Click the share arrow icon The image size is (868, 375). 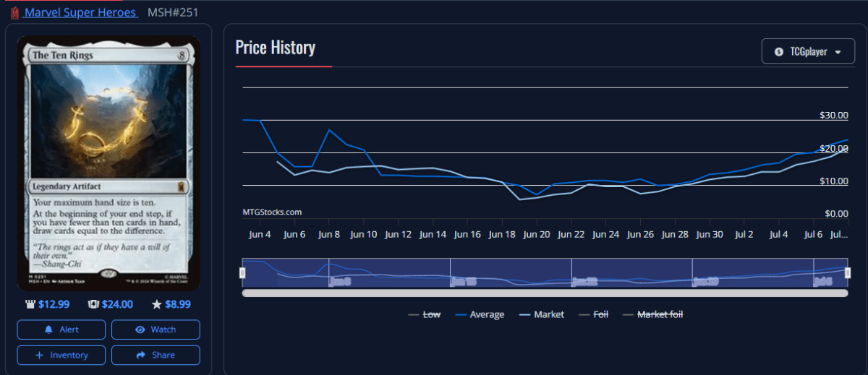coord(140,355)
